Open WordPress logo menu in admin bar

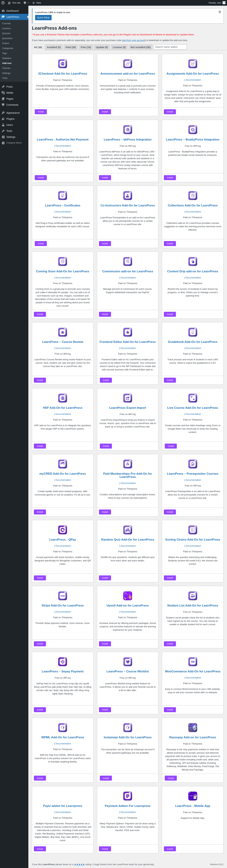[3, 3]
